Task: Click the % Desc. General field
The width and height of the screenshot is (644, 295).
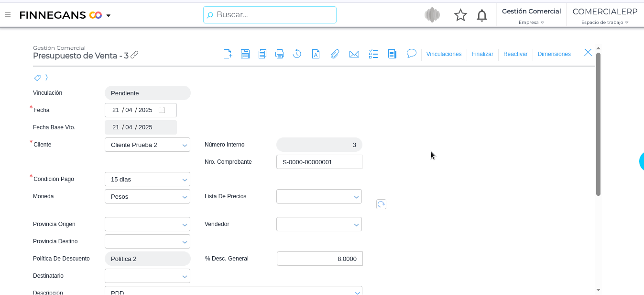Action: (320, 259)
